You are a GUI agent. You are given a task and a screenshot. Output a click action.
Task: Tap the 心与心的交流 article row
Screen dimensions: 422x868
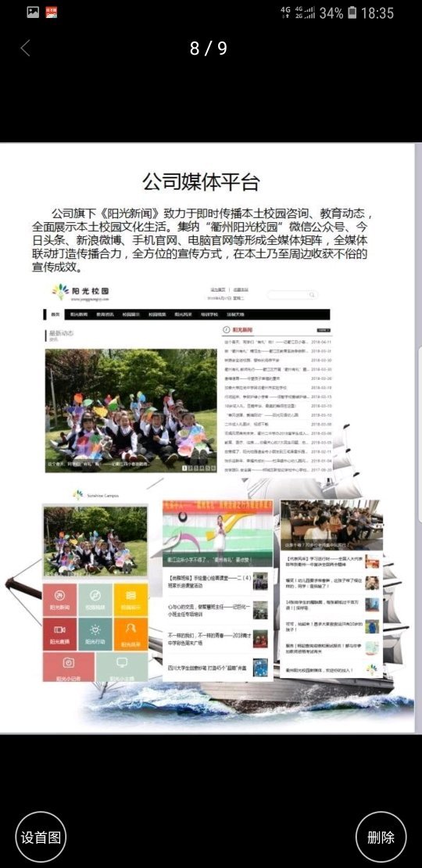217,611
